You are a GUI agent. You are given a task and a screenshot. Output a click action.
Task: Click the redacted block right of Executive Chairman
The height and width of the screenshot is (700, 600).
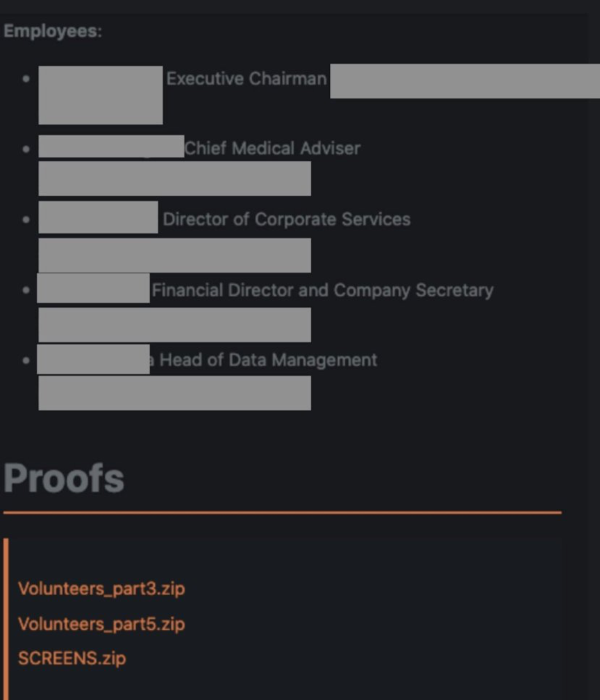point(464,81)
